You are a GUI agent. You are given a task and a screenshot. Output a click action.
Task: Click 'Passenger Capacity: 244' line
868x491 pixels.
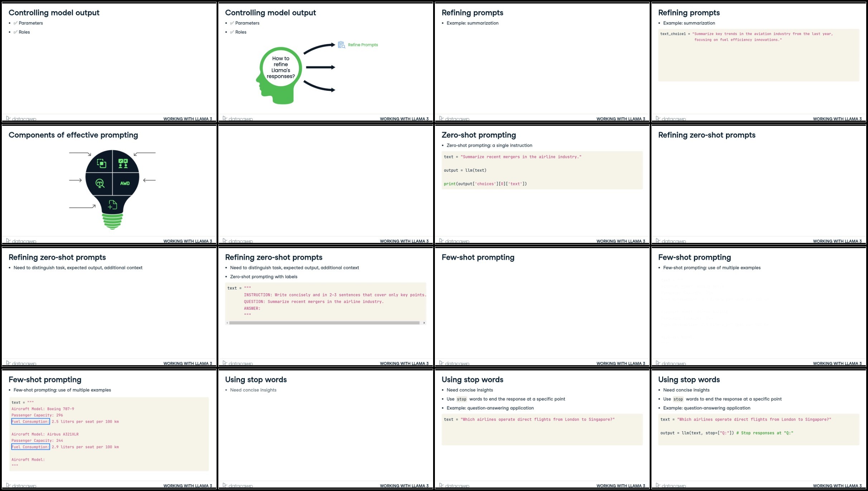coord(37,441)
